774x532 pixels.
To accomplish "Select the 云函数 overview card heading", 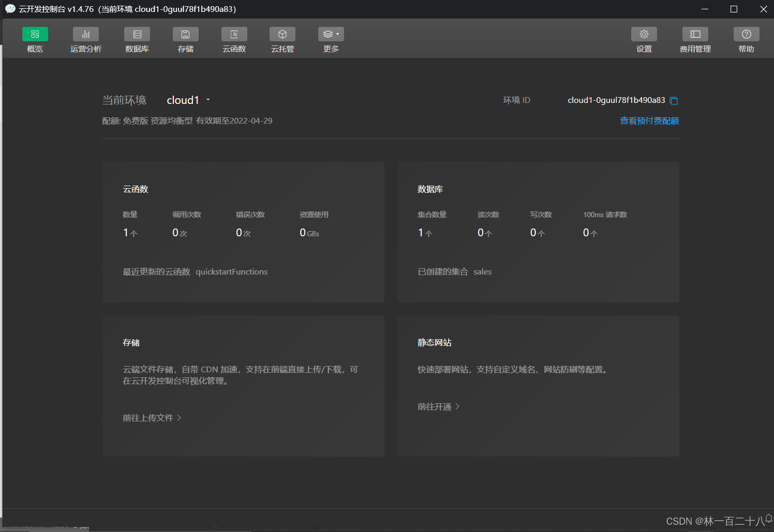I will (135, 189).
